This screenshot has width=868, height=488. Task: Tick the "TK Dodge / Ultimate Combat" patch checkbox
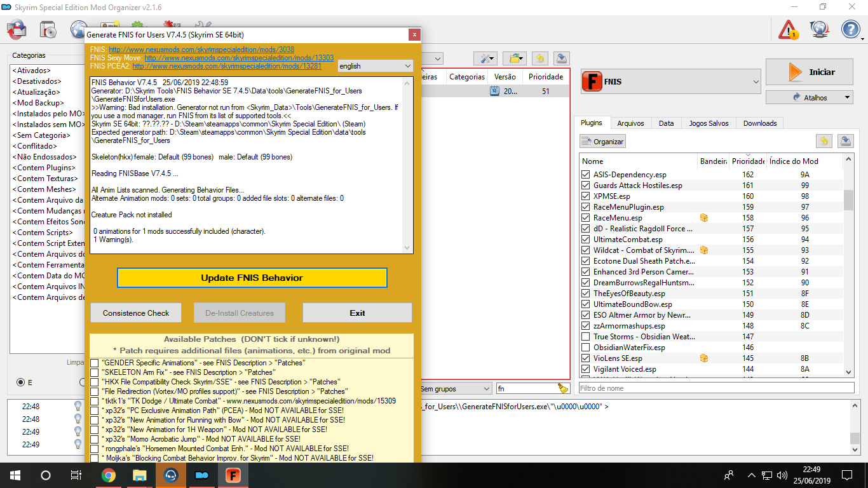coord(95,401)
